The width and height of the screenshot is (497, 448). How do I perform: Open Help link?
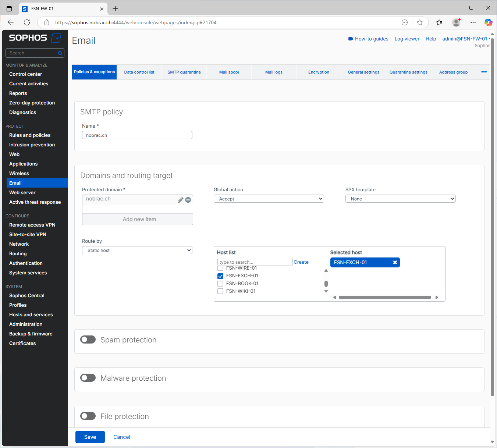tap(431, 39)
